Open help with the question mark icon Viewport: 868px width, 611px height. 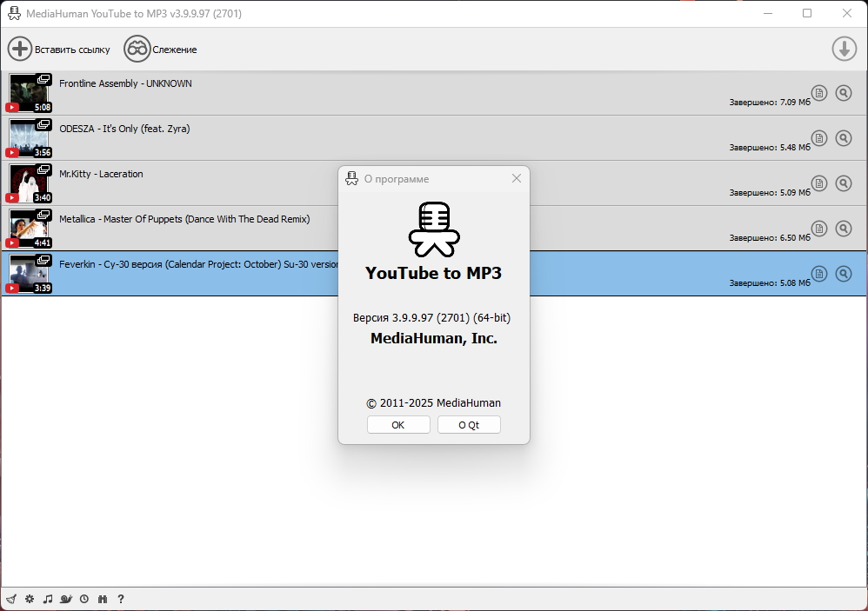click(121, 599)
